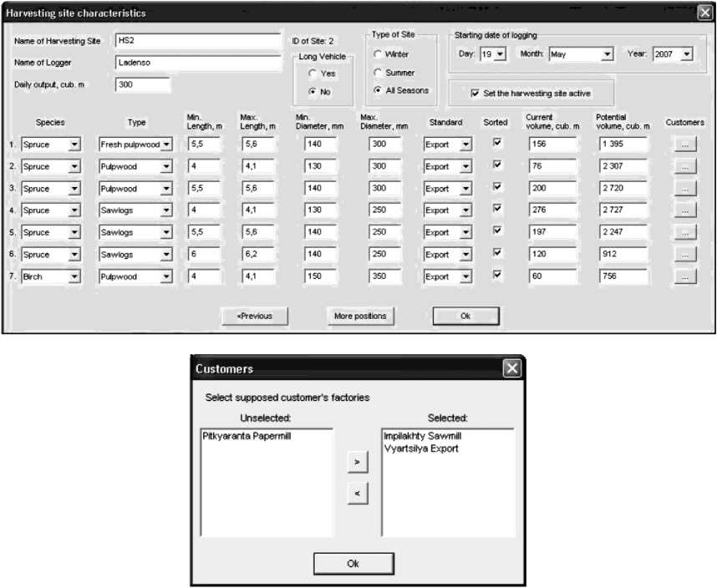The height and width of the screenshot is (588, 717).
Task: Click the Name of Logger input field
Action: (x=198, y=63)
